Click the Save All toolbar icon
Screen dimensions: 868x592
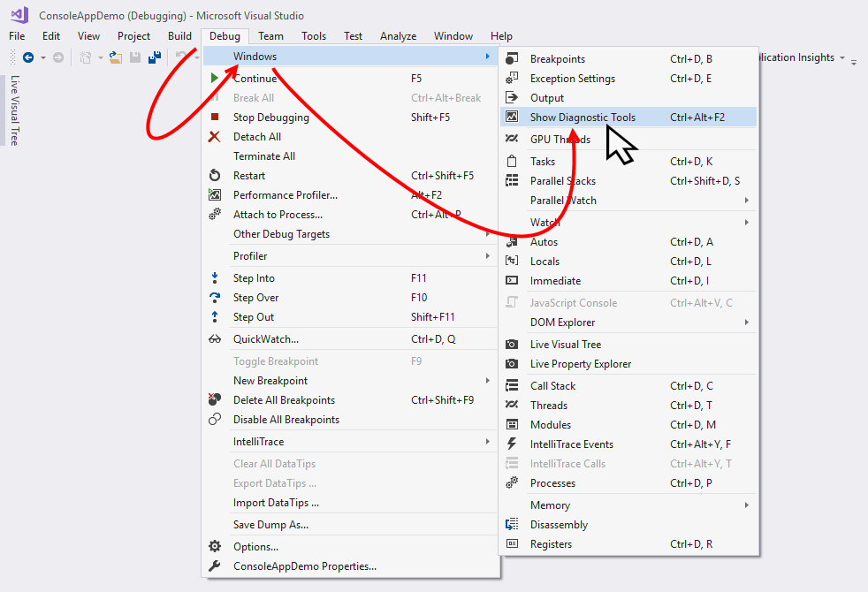tap(155, 57)
